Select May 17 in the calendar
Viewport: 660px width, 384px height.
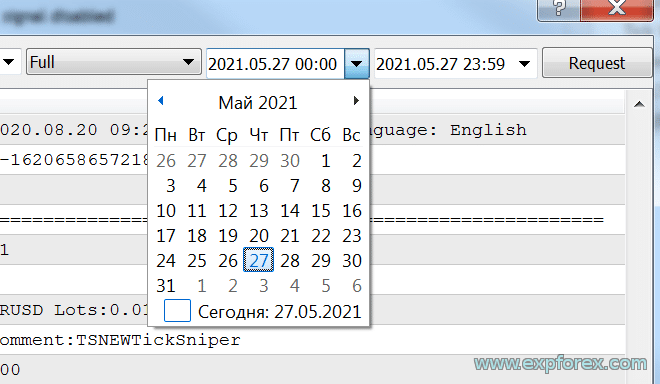click(166, 236)
